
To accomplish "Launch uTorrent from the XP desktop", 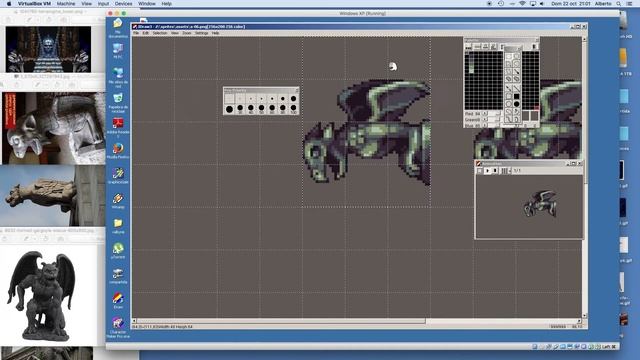I will (x=118, y=251).
